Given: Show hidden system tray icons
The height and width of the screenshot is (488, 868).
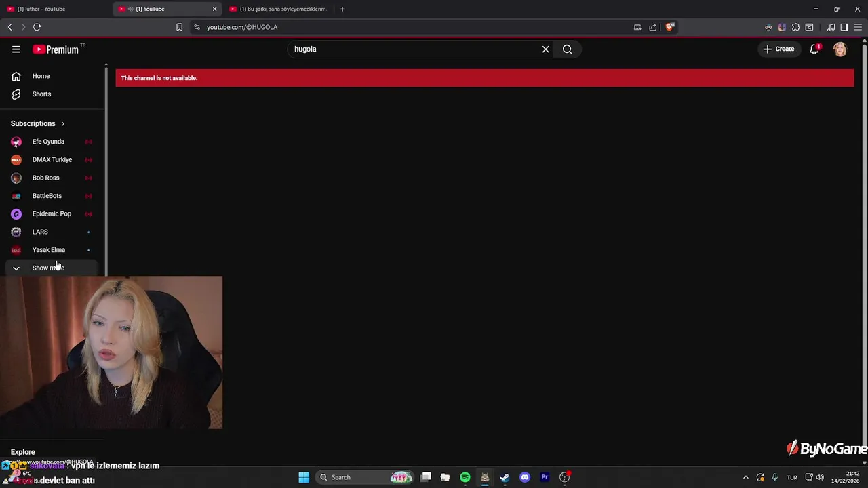Looking at the screenshot, I should [745, 477].
